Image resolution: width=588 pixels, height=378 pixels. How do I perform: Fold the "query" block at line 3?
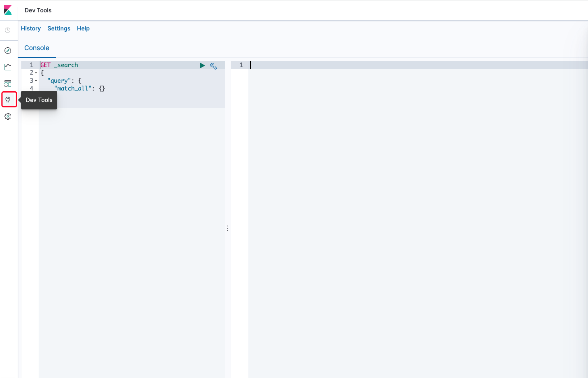tap(36, 81)
